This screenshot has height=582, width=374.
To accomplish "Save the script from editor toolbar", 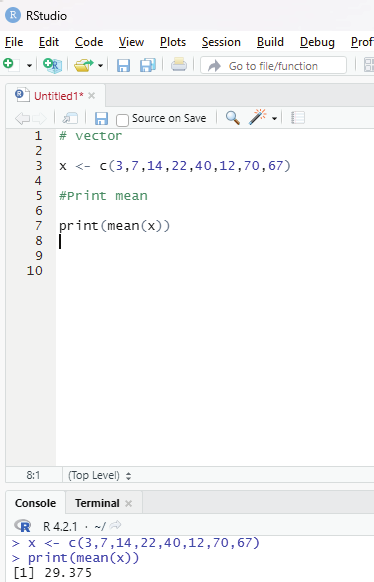I will coord(101,119).
